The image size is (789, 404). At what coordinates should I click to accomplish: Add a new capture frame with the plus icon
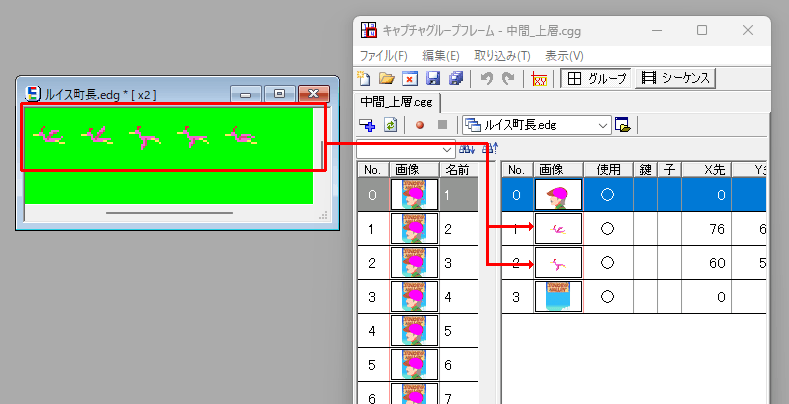coord(367,125)
